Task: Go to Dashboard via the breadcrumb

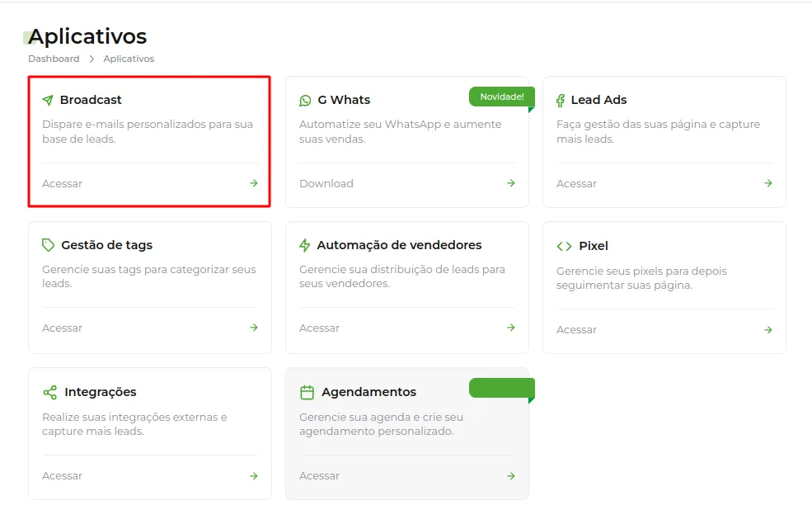Action: (x=54, y=59)
